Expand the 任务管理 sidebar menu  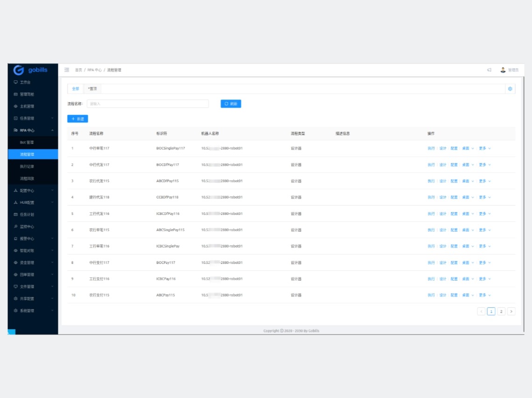point(52,119)
